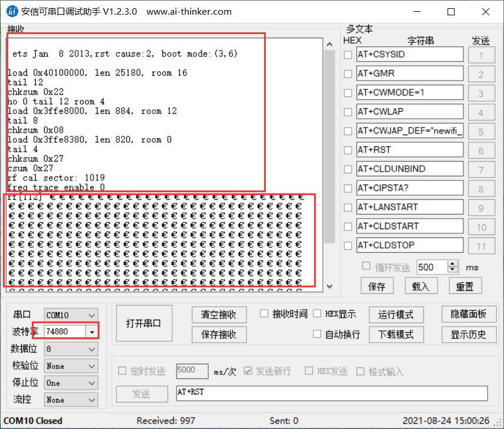Switch module to 运行模式 run mode
This screenshot has width=504, height=429.
coord(396,314)
